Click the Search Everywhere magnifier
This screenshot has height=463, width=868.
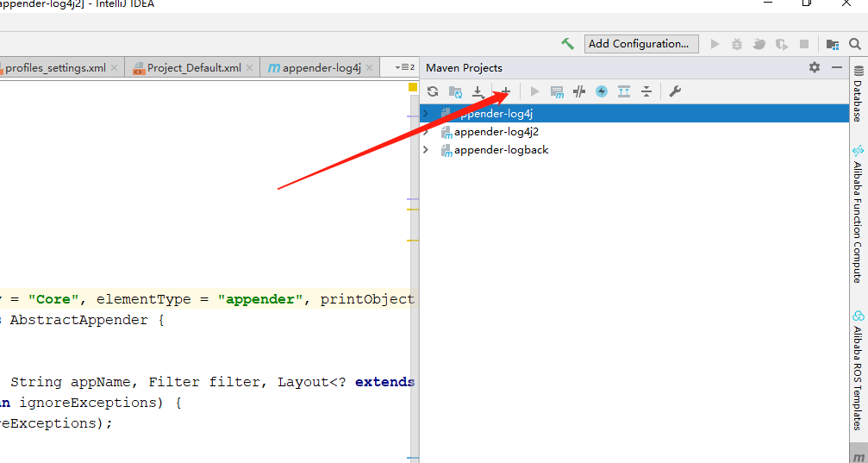pyautogui.click(x=855, y=44)
